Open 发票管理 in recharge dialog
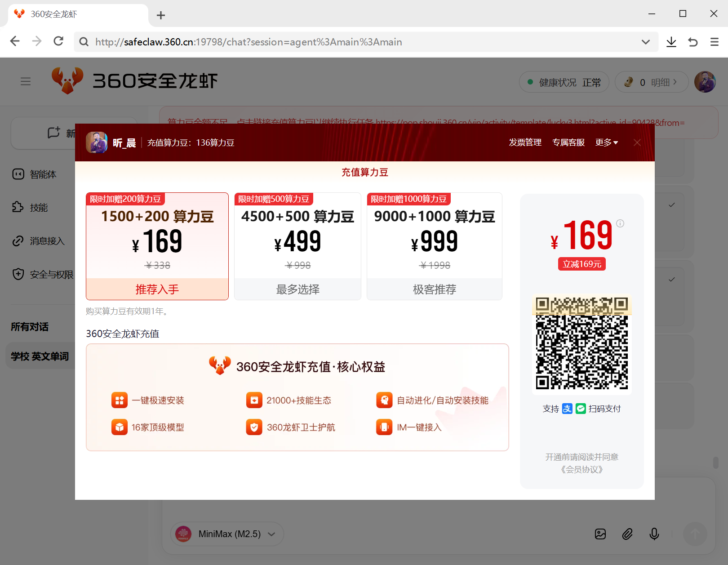 tap(525, 142)
